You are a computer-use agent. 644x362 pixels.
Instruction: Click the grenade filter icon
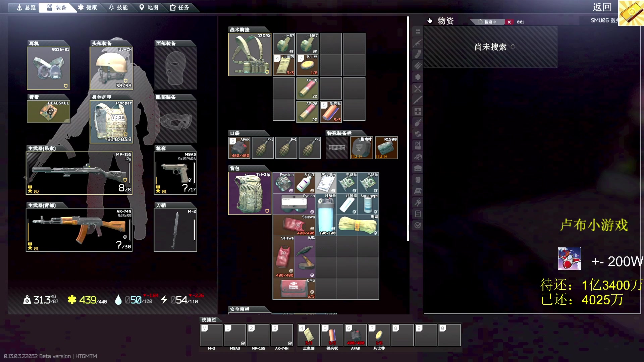point(418,123)
